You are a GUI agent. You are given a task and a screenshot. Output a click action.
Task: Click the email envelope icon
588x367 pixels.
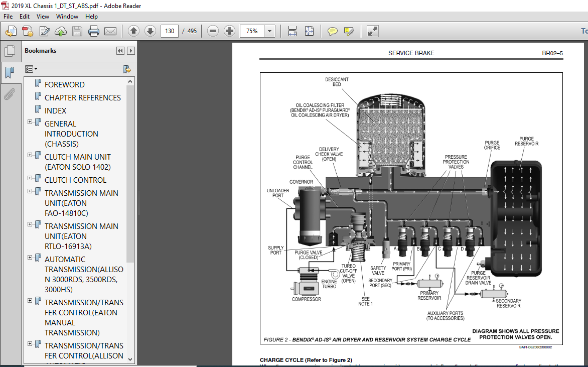pos(110,31)
